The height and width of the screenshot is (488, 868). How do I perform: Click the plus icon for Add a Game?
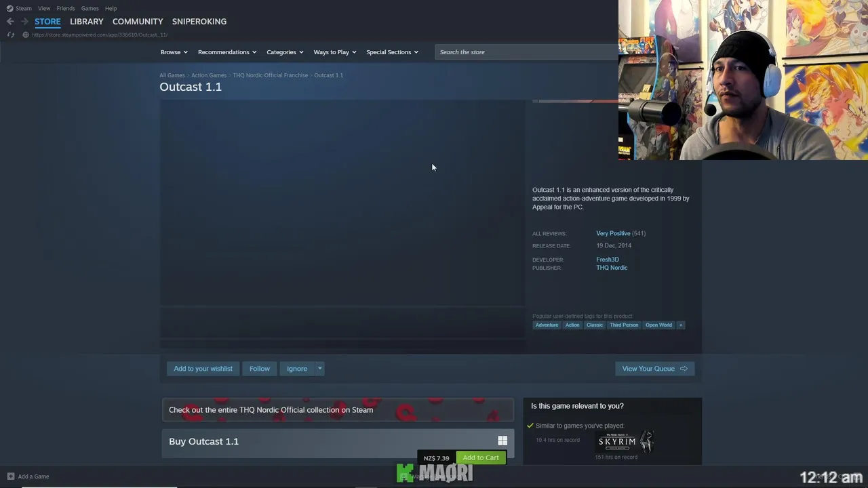(10, 476)
